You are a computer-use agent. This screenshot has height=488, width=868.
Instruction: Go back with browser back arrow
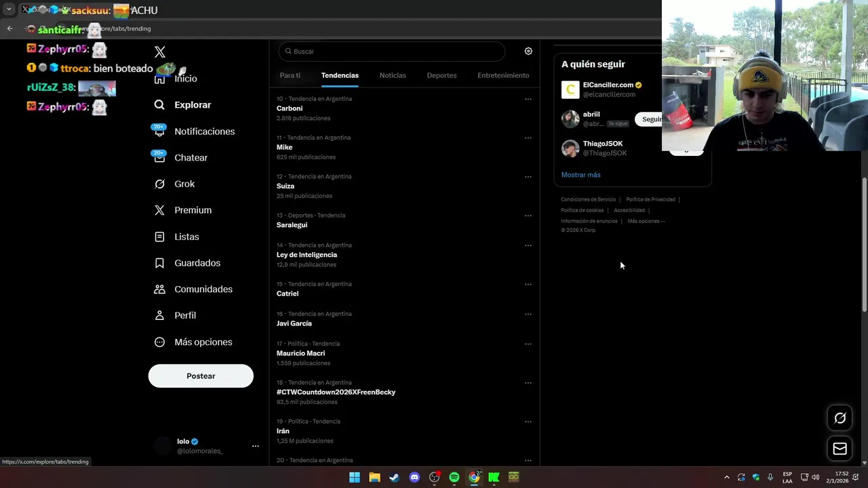point(9,28)
